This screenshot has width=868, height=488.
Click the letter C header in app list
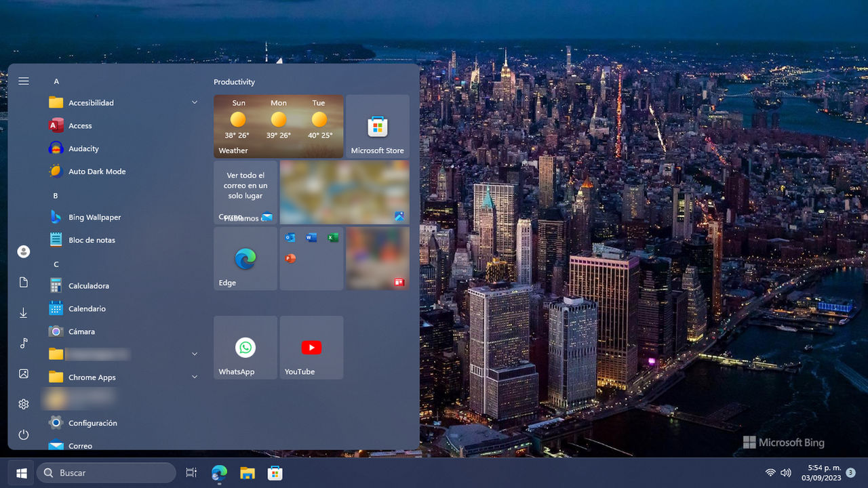56,264
